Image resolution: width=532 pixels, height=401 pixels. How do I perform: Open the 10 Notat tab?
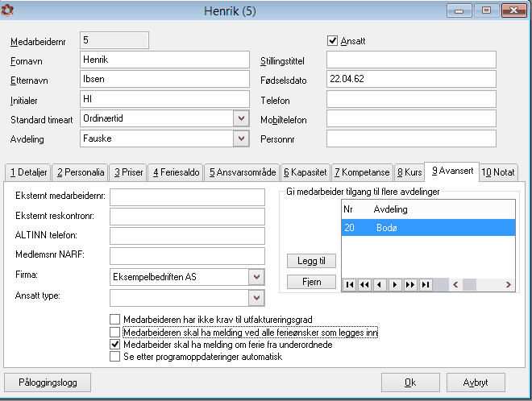pyautogui.click(x=497, y=172)
